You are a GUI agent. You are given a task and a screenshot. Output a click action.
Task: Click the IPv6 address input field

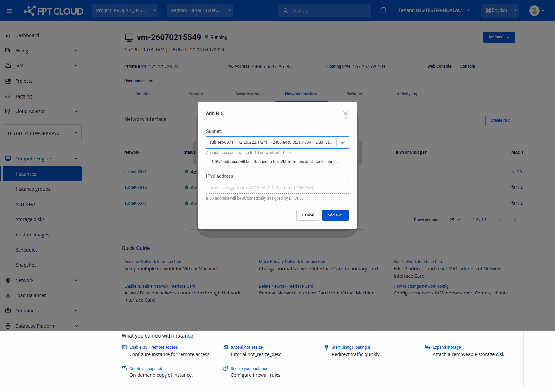277,188
